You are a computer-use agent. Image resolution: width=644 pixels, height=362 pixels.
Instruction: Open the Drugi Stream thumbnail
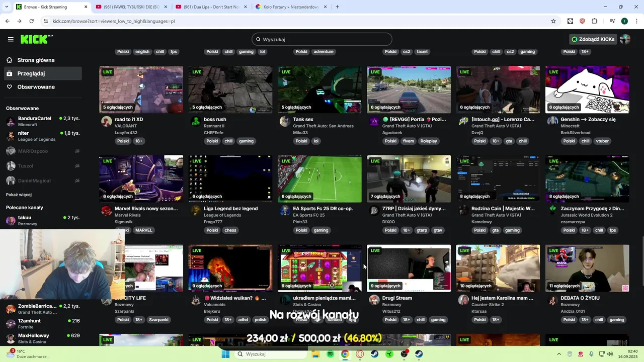pyautogui.click(x=409, y=268)
